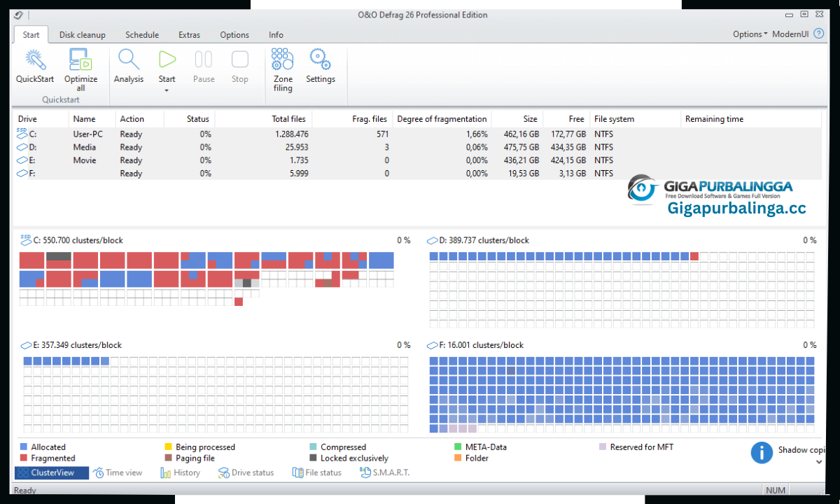Screen dimensions: 840x504
Task: Launch the QuickStart wizard icon
Action: pyautogui.click(x=35, y=59)
